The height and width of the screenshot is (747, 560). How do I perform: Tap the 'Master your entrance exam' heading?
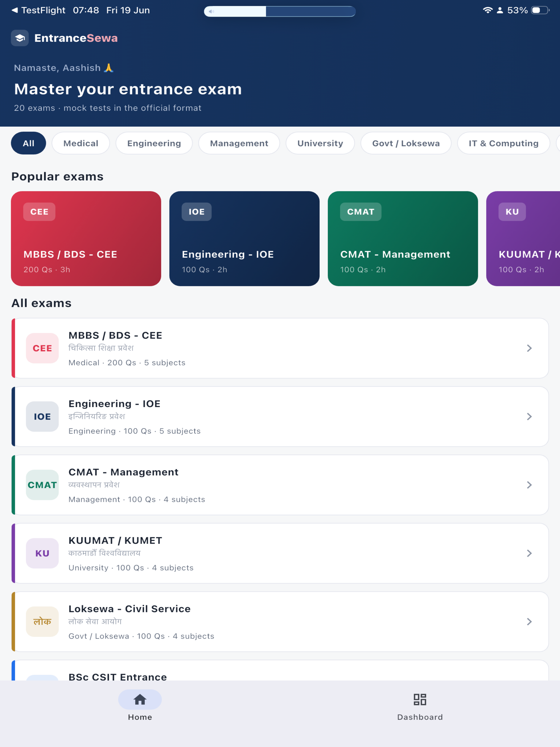point(128,89)
